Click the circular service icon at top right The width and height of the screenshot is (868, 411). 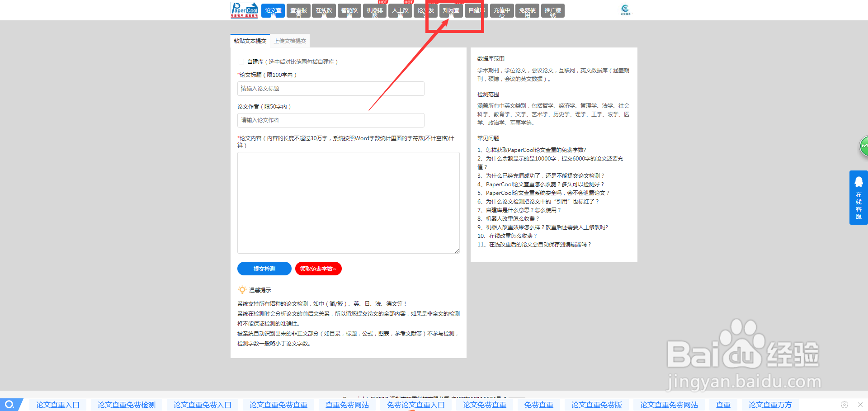point(626,9)
